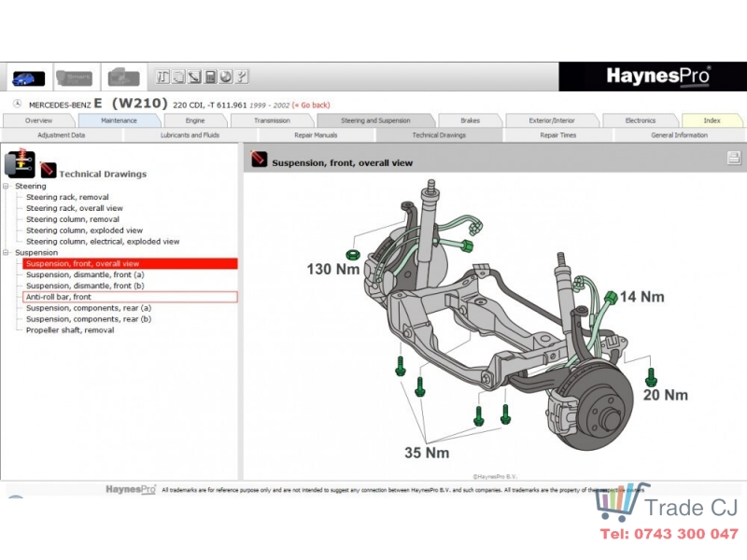Click the diagonal arrow toolbar icon
Viewport: 747px width, 560px height.
194,77
